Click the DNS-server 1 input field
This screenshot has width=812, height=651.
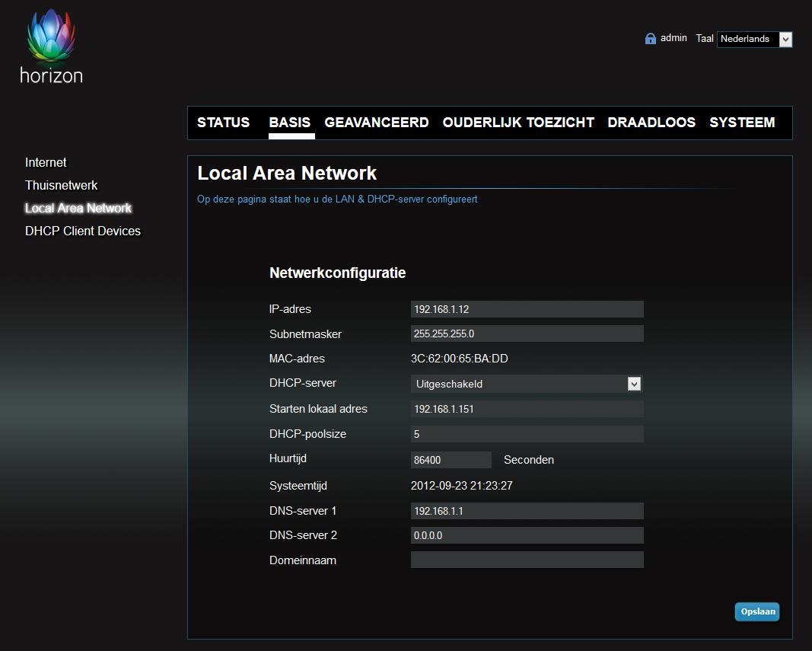point(527,511)
